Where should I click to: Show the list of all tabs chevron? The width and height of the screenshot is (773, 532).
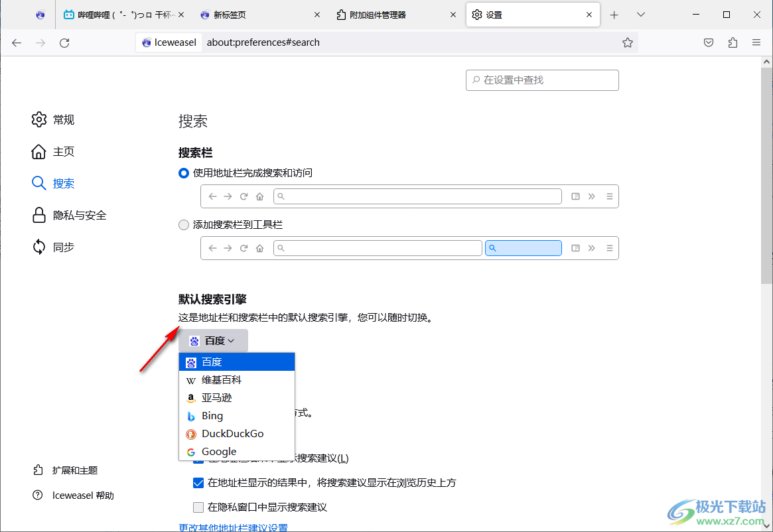pos(641,15)
